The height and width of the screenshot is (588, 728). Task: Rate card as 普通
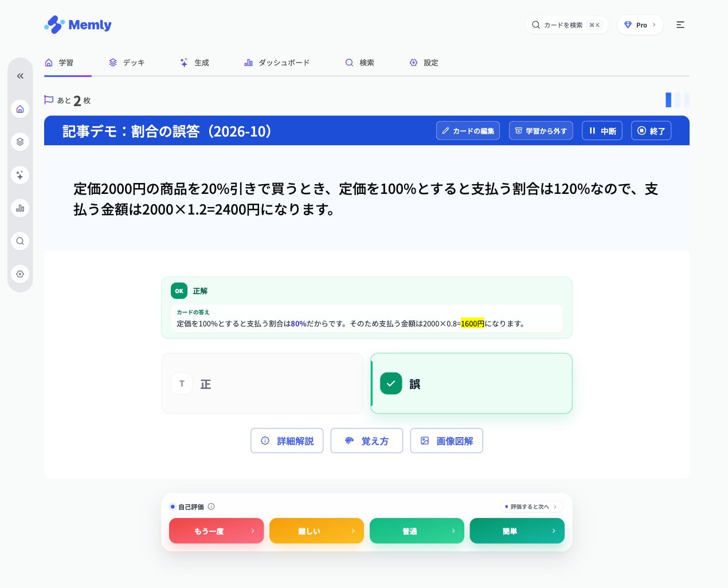tap(417, 531)
